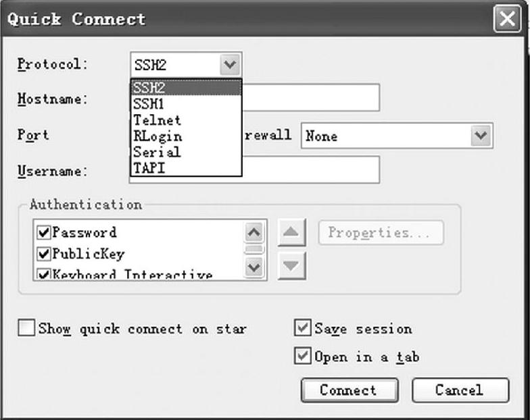
Task: Click the move-up arrow button for authentication order
Action: pos(291,232)
